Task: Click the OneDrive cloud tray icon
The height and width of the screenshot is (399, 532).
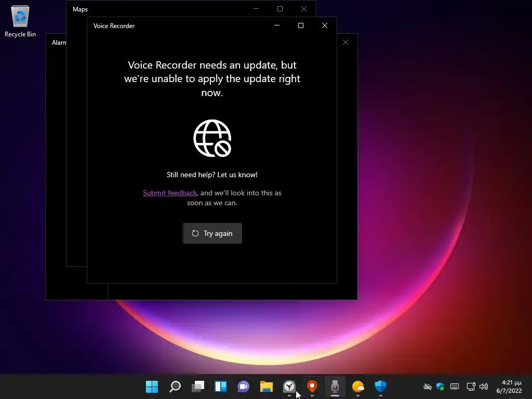Action: coord(428,387)
